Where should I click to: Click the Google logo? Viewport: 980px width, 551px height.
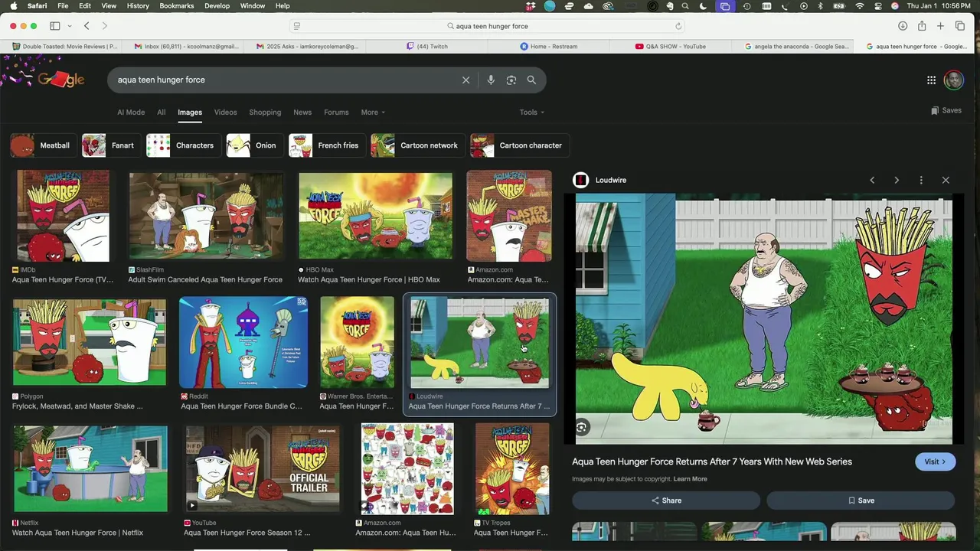[60, 79]
